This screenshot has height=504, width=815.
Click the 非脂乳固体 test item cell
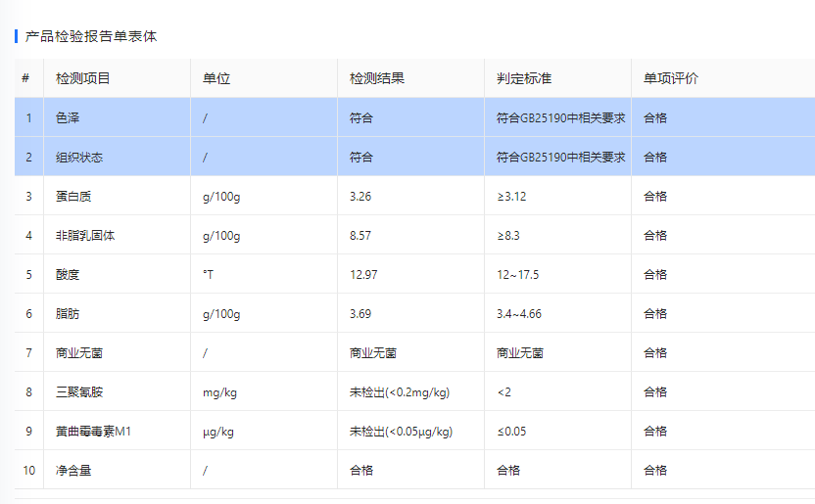coord(85,235)
